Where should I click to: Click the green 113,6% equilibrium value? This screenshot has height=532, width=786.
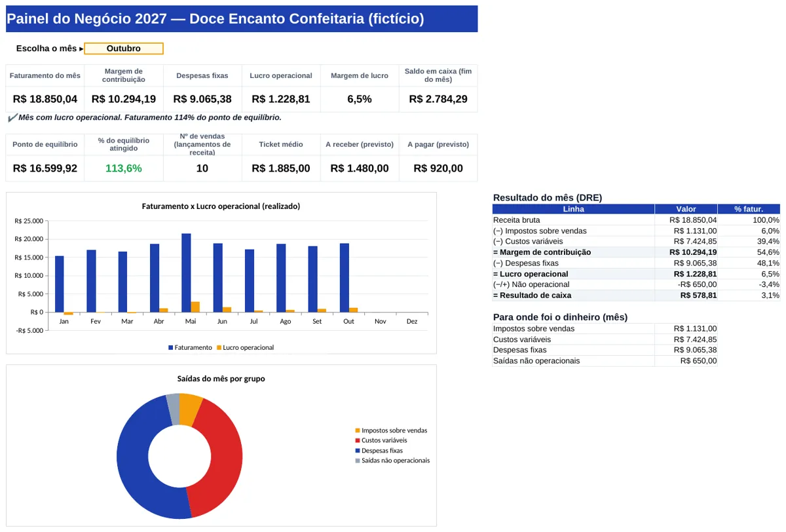(124, 168)
